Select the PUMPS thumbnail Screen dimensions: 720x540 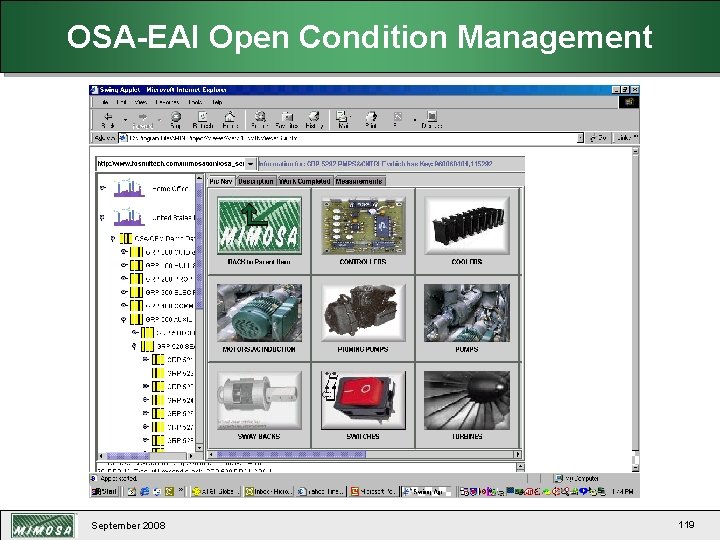pos(467,313)
